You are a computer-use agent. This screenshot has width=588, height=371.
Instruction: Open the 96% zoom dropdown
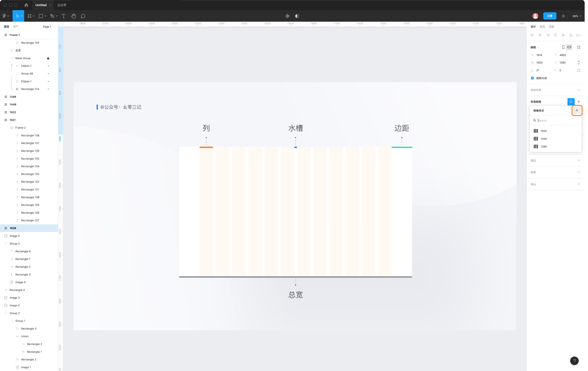(577, 16)
